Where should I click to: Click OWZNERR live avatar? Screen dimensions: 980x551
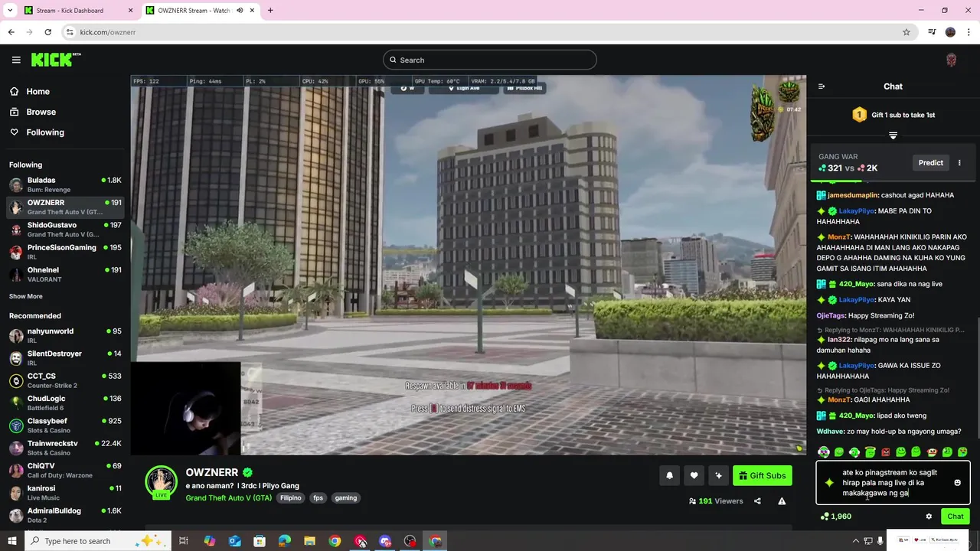click(161, 482)
